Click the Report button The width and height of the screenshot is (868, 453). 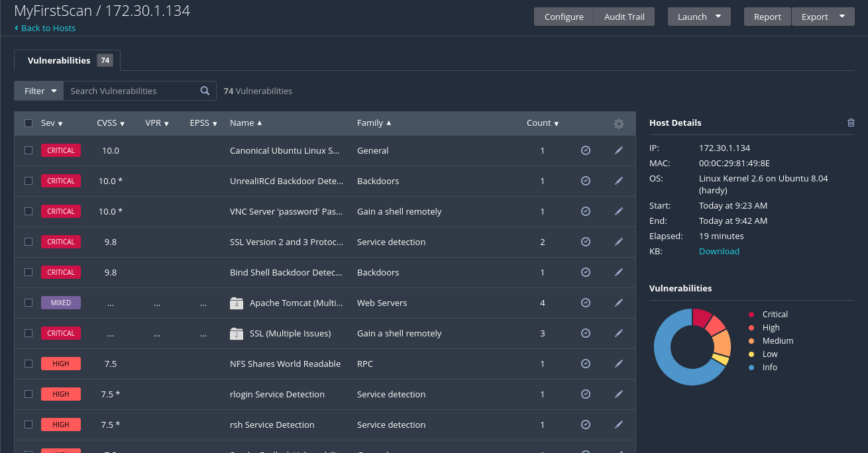click(x=767, y=17)
